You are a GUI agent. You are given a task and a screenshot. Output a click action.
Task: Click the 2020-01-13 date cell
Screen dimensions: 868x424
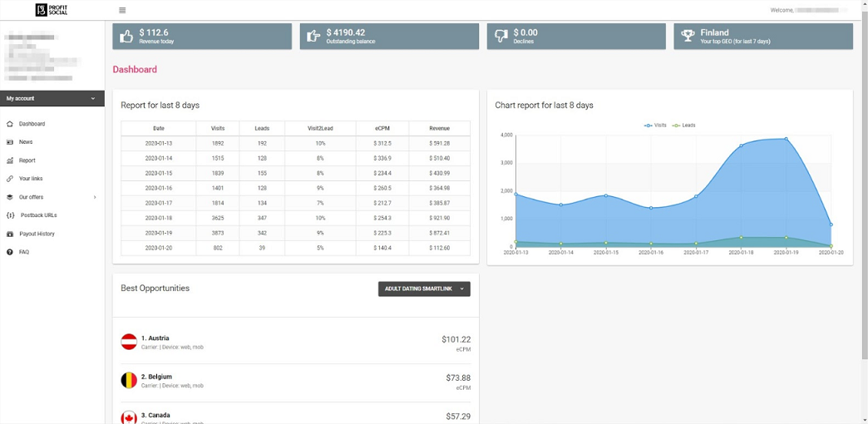point(158,143)
